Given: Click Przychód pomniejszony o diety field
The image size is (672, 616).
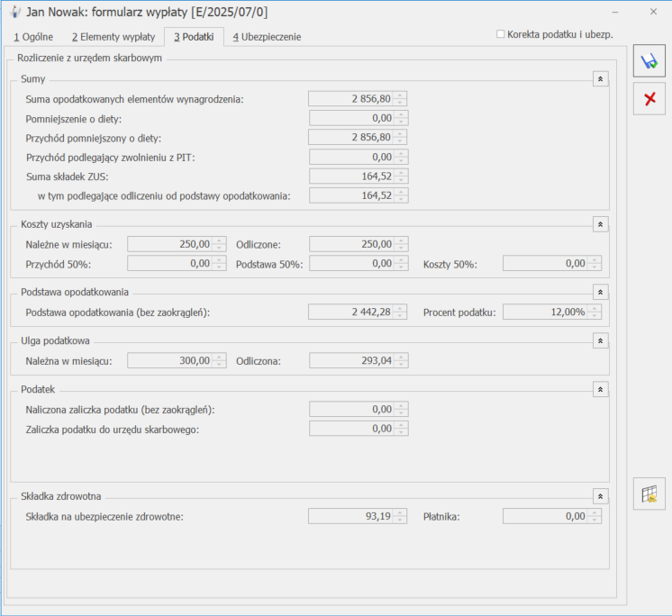Looking at the screenshot, I should pyautogui.click(x=358, y=138).
